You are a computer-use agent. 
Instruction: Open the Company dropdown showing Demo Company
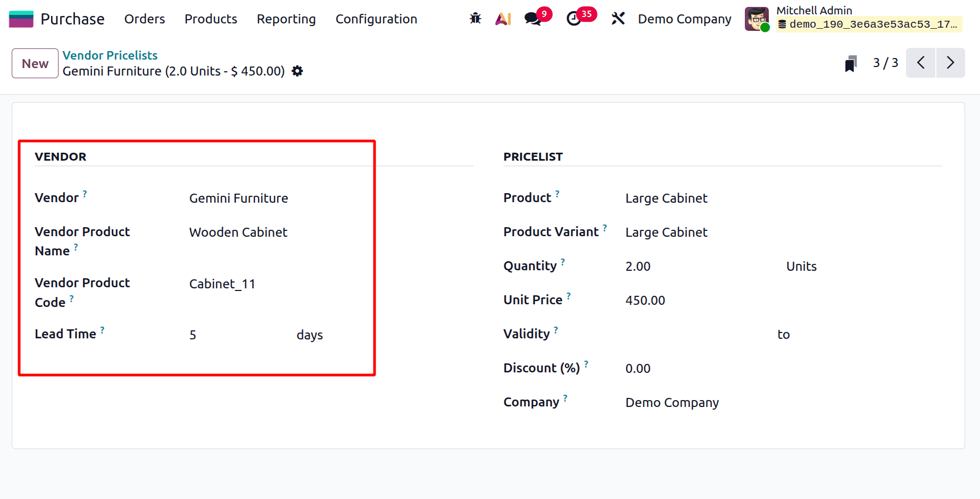(x=672, y=402)
